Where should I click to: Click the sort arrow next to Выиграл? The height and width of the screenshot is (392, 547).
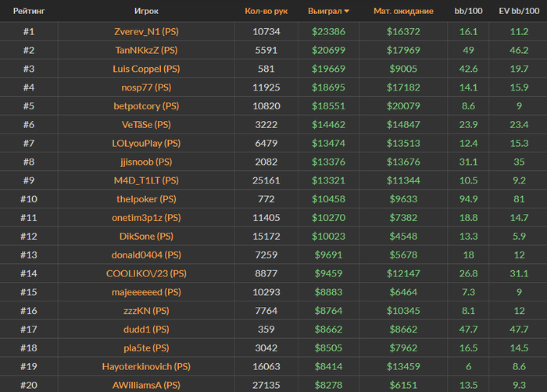coord(347,12)
